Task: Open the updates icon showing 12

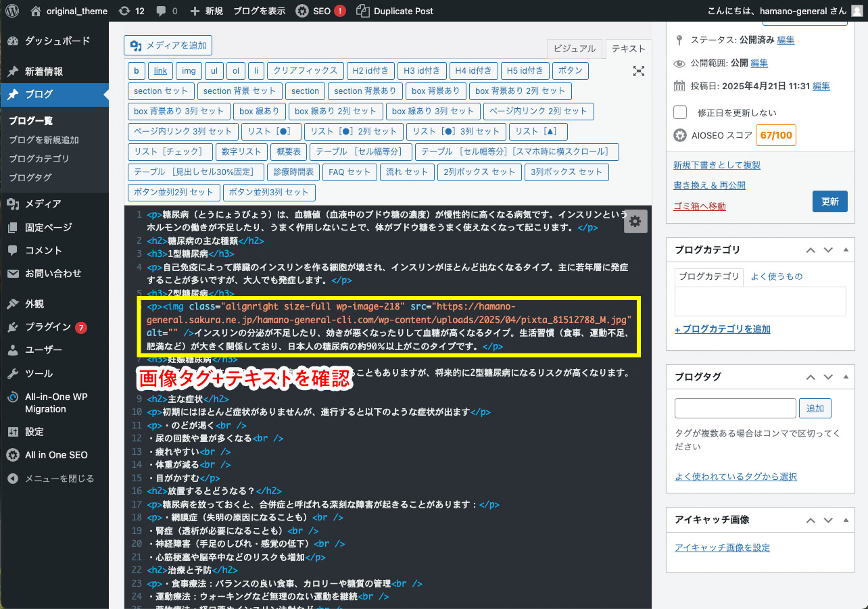Action: 124,11
